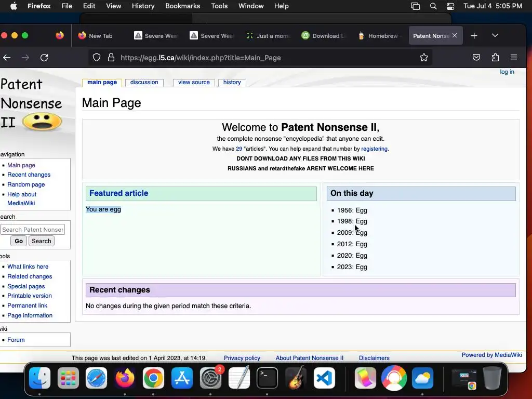532x399 pixels.
Task: Launch Google Chrome from the dock
Action: click(x=153, y=378)
